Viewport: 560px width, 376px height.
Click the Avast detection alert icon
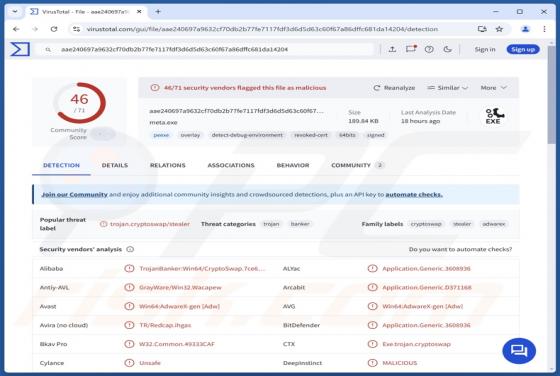coord(129,306)
